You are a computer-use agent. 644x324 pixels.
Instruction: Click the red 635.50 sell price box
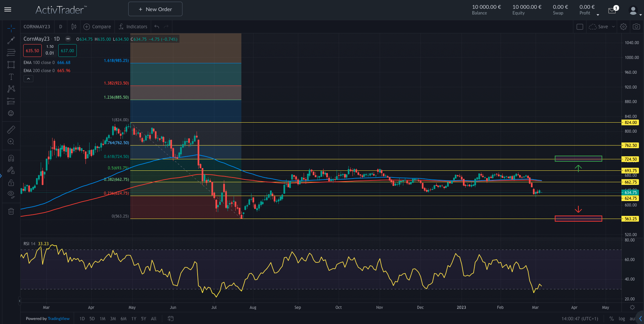pyautogui.click(x=32, y=51)
